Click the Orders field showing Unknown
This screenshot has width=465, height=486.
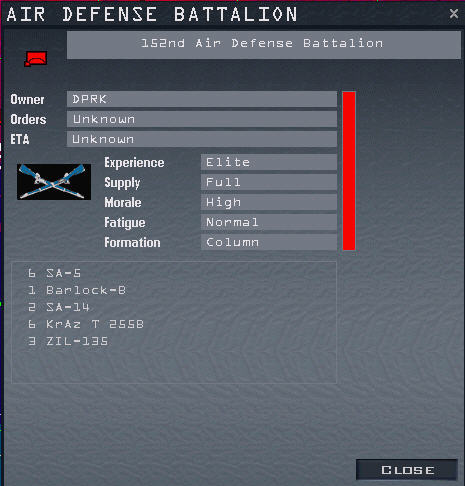[x=202, y=119]
